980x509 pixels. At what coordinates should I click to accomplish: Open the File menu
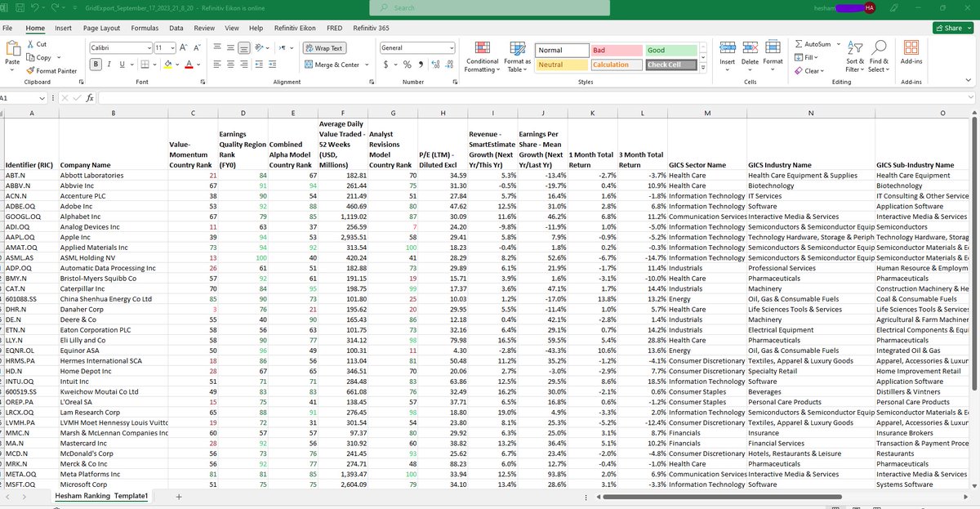(x=7, y=28)
